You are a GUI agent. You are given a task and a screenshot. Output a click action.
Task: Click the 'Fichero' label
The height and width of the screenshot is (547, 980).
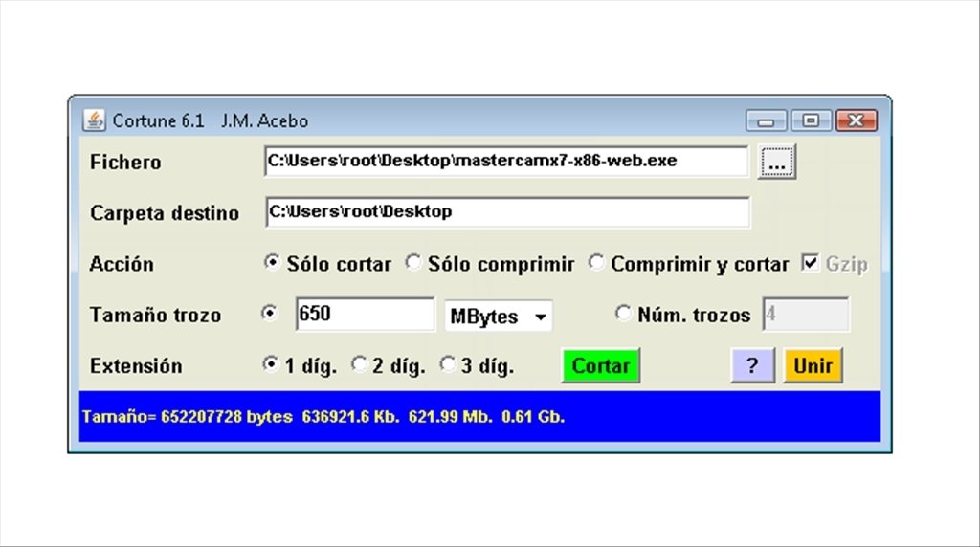click(x=125, y=163)
